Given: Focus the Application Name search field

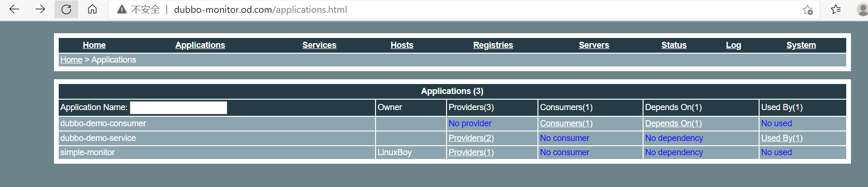Looking at the screenshot, I should [x=179, y=108].
